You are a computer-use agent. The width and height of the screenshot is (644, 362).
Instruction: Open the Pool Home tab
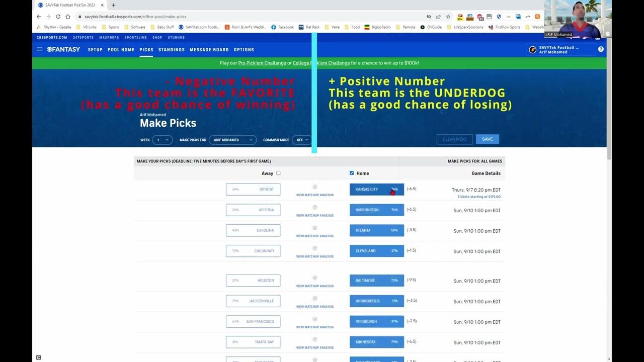(x=121, y=50)
